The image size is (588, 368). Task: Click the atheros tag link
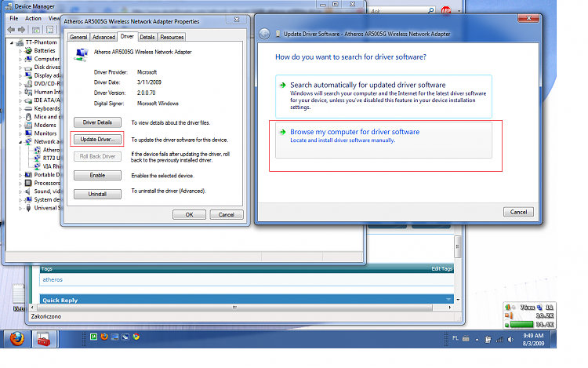click(53, 279)
